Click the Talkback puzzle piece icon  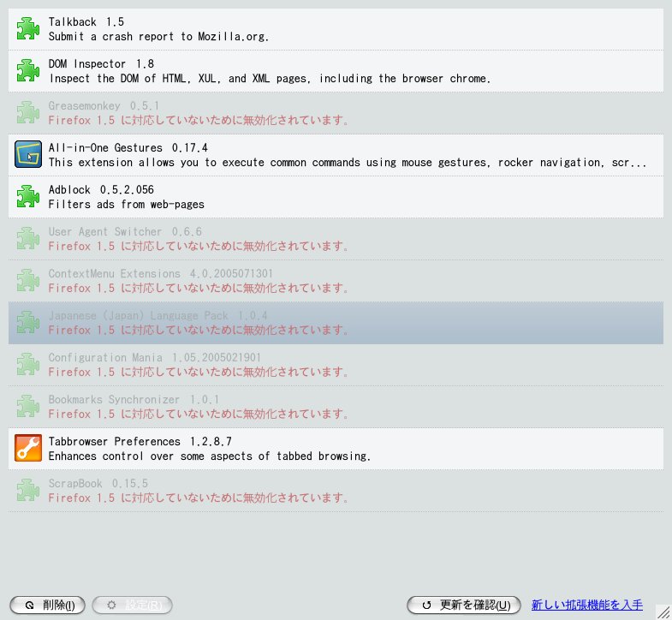28,29
